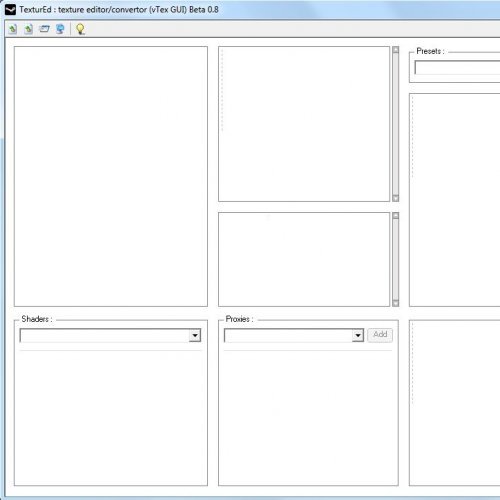Click the empty area under the Proxies dropdown
This screenshot has width=500, height=500.
point(308,417)
